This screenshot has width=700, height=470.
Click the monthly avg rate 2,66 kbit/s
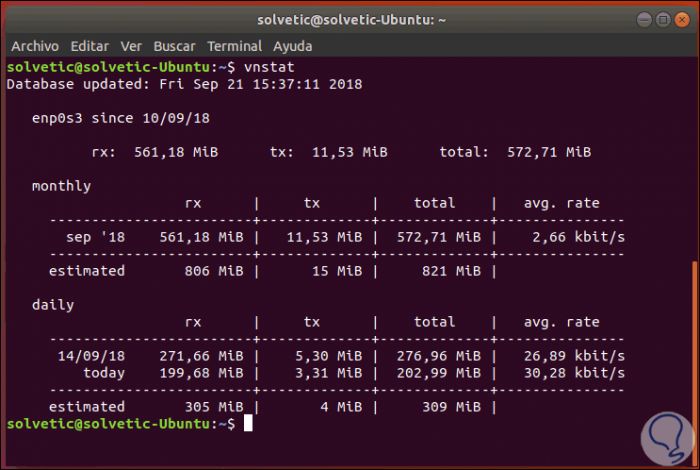click(578, 237)
